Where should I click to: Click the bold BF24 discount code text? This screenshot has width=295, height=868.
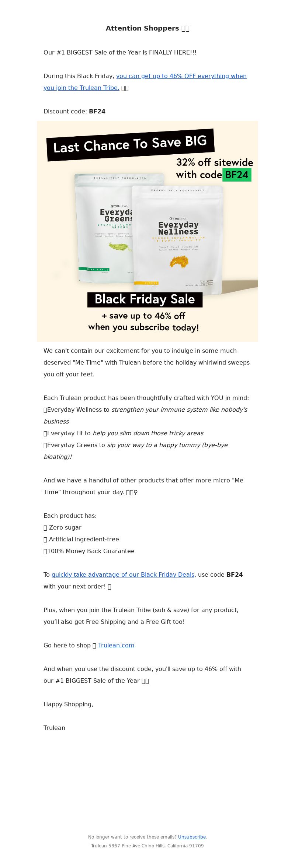97,111
